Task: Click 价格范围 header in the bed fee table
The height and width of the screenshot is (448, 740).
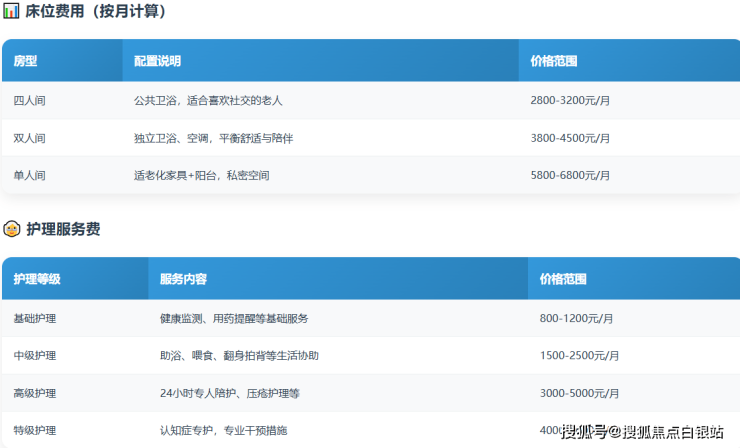Action: coord(554,61)
